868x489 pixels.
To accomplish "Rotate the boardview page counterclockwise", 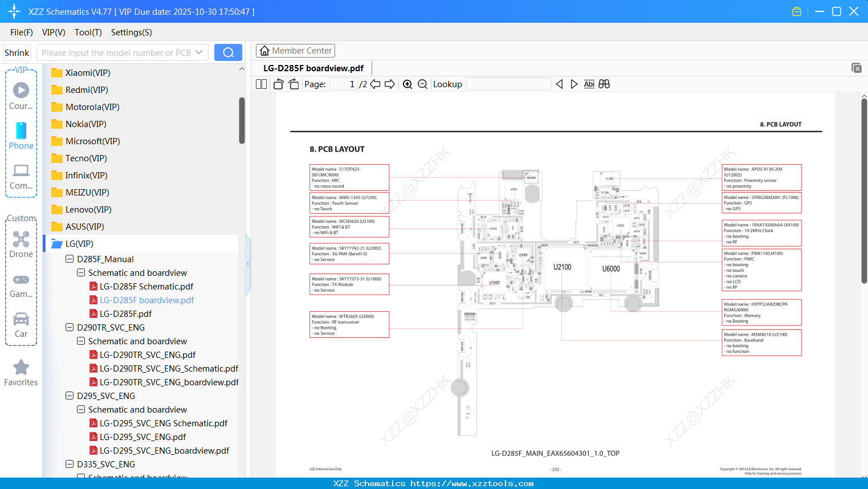I will point(278,84).
